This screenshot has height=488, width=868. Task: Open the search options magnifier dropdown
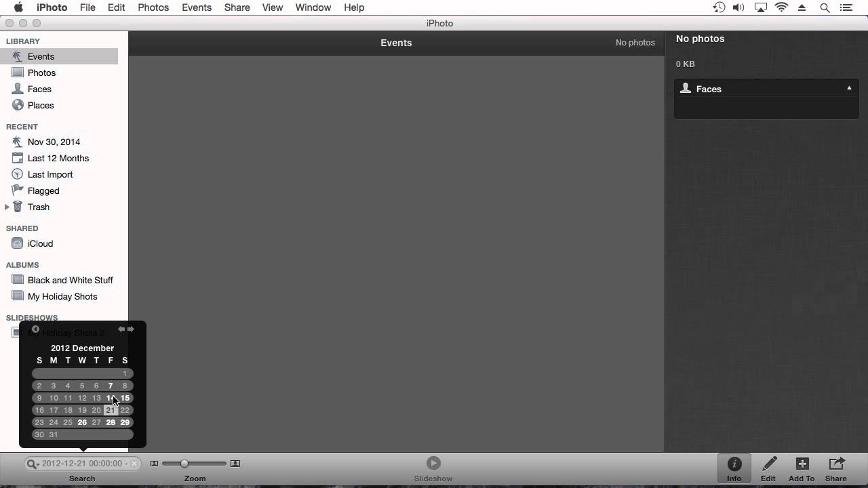(x=32, y=464)
